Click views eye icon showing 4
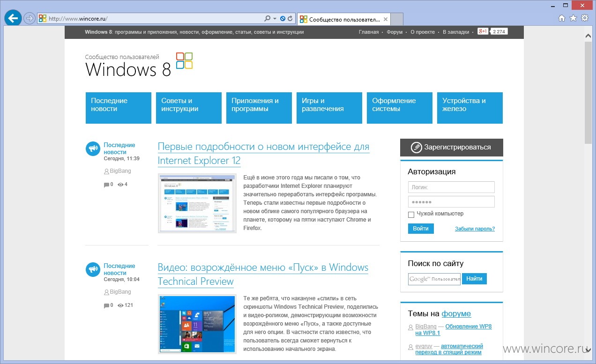Screen dimensions: 596x364 pyautogui.click(x=120, y=185)
